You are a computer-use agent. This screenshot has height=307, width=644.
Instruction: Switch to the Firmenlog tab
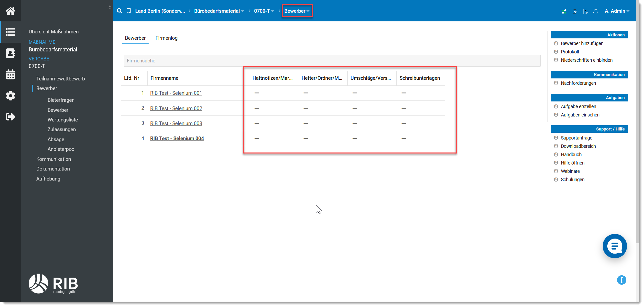[166, 38]
